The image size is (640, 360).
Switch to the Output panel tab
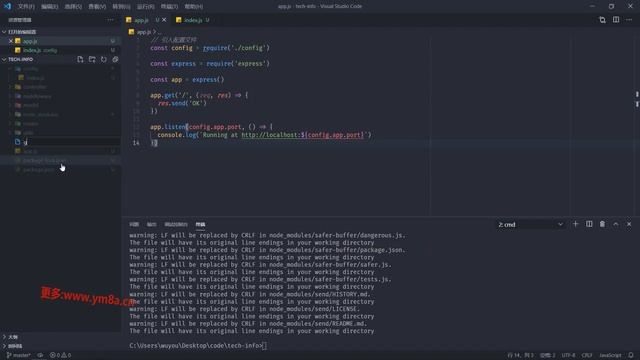[151, 224]
